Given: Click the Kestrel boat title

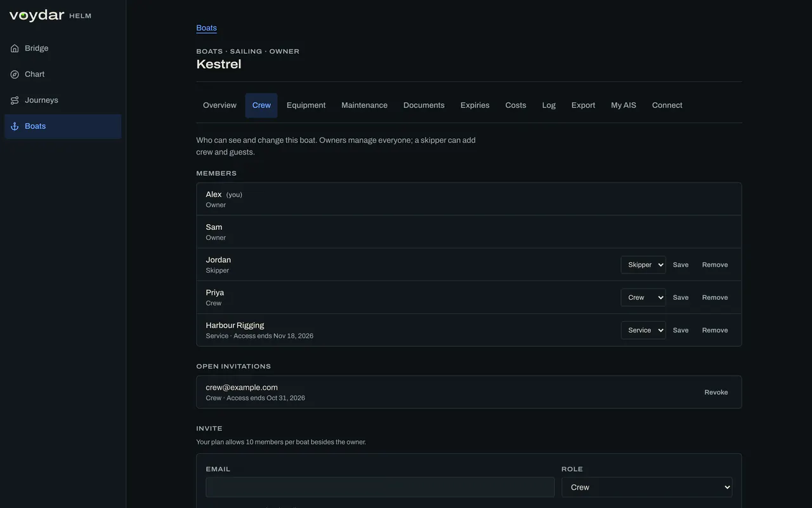Looking at the screenshot, I should click(x=219, y=64).
